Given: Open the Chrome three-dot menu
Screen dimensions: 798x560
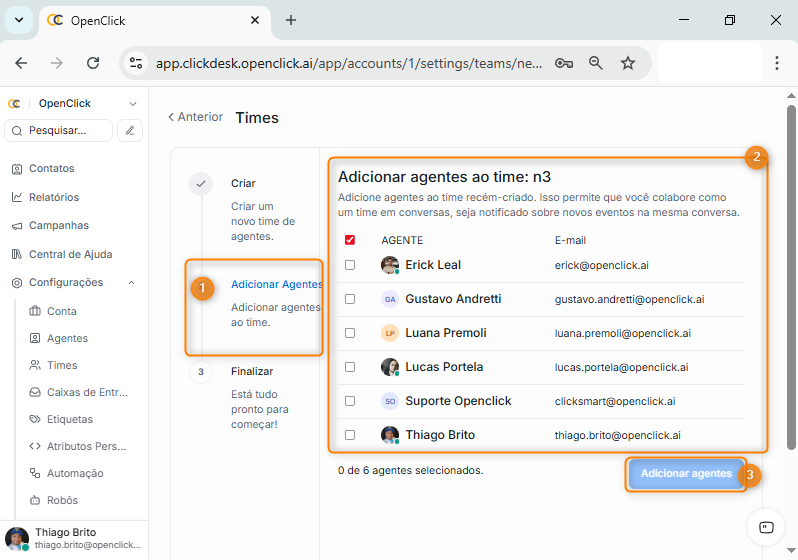Looking at the screenshot, I should 777,63.
